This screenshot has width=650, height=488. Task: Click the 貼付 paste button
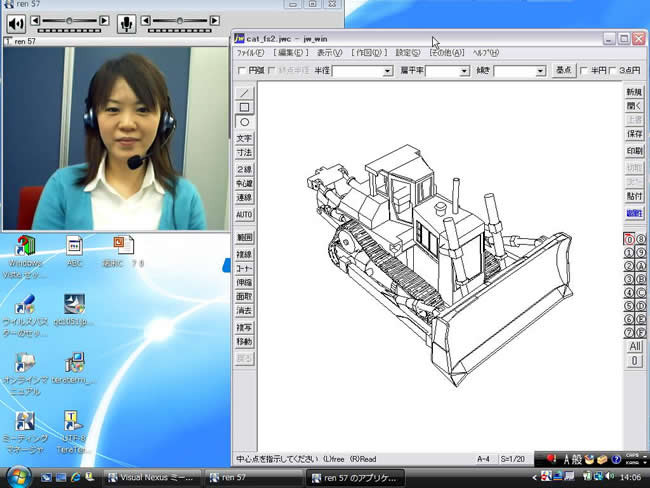(x=634, y=196)
